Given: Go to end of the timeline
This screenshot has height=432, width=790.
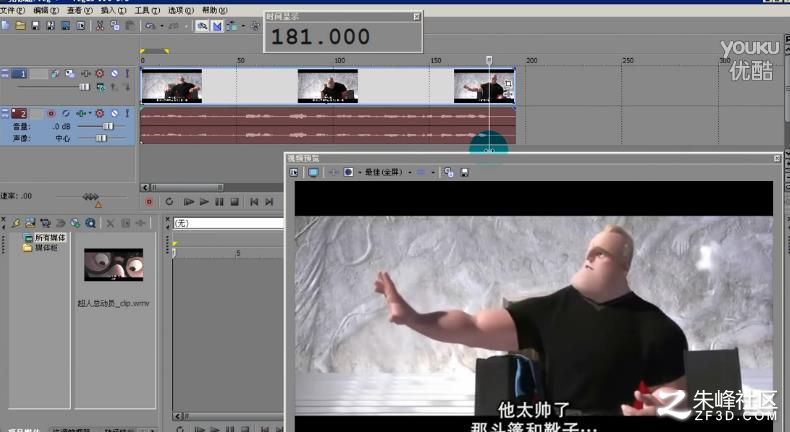Looking at the screenshot, I should click(269, 202).
